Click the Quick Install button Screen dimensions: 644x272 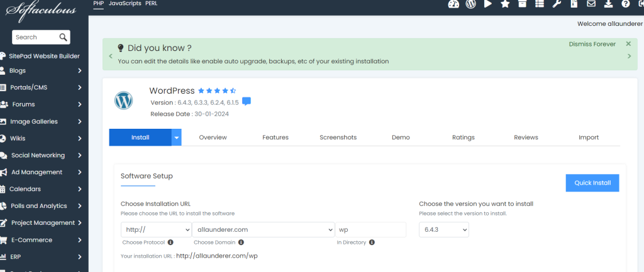[x=592, y=183]
